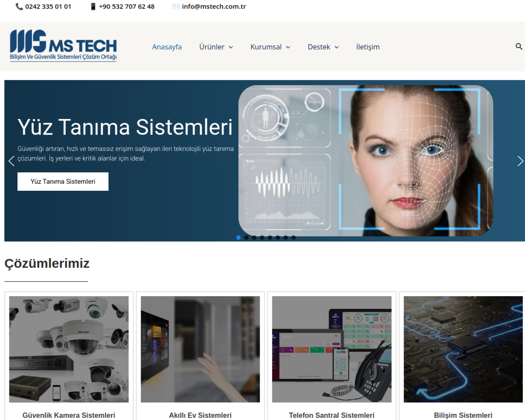Image resolution: width=525 pixels, height=420 pixels.
Task: Click the Yüz Tanıma Sistemleri slide heading
Action: point(125,127)
